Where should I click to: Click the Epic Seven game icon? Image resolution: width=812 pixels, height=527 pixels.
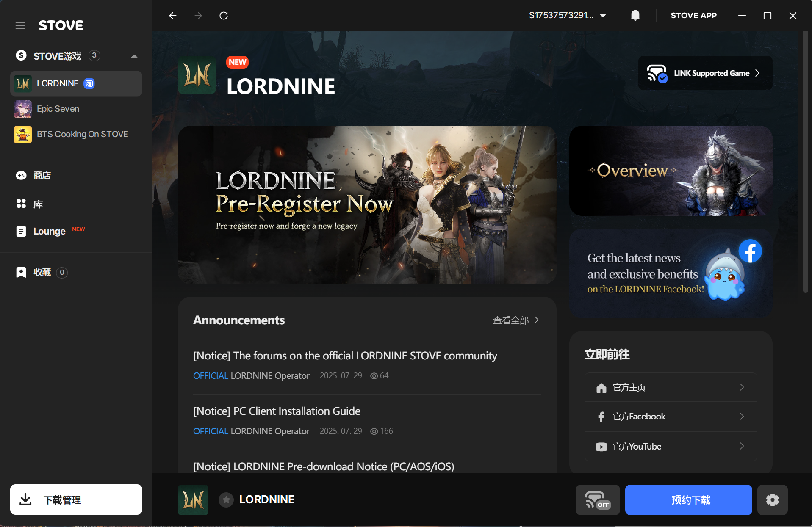(23, 109)
